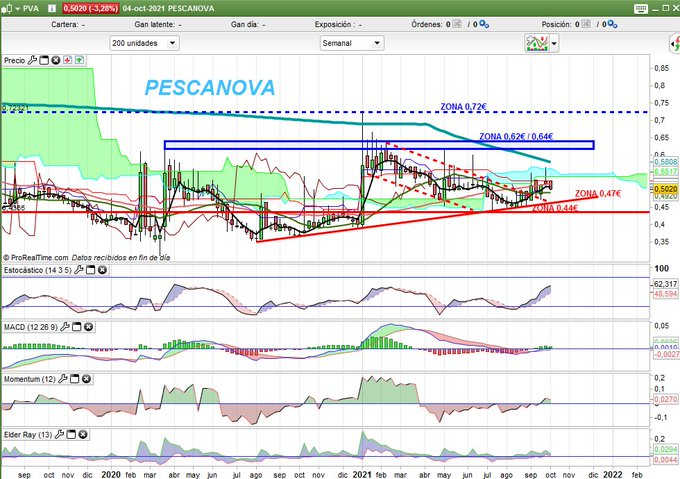This screenshot has width=680, height=479.
Task: Click the Precio panel label
Action: [x=14, y=60]
